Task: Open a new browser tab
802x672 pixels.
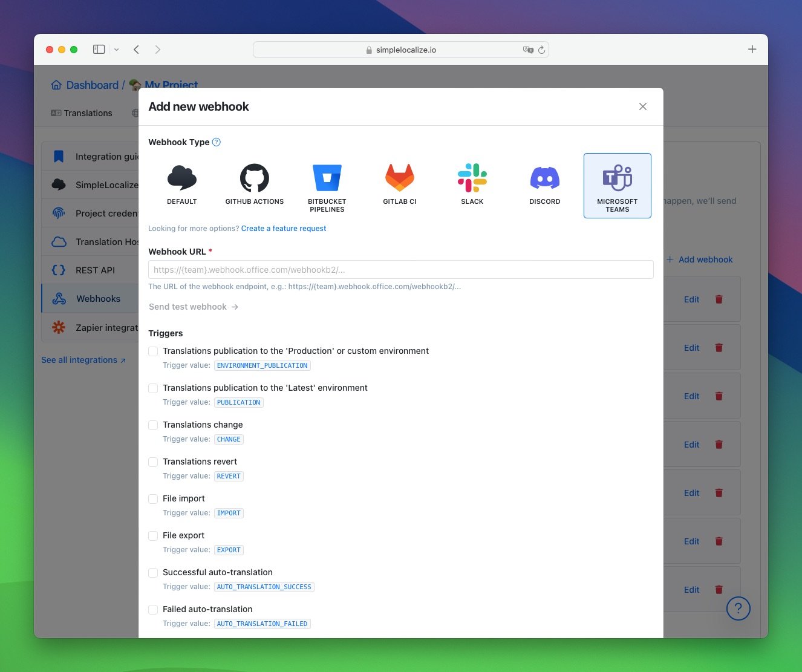Action: (752, 50)
